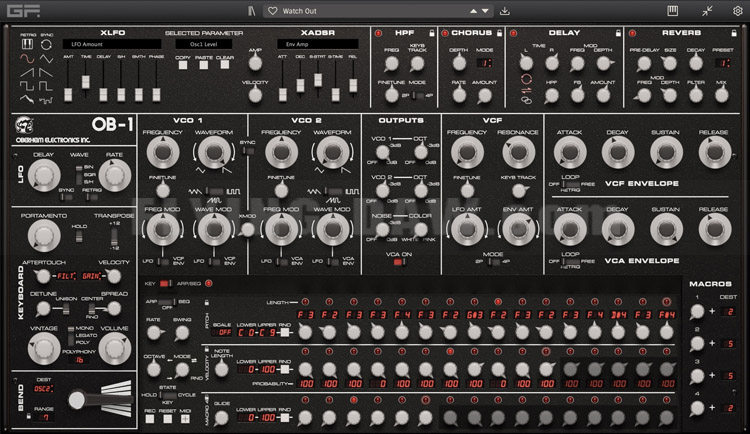
Task: Toggle Delay ping-pong arrows icon
Action: point(526,90)
